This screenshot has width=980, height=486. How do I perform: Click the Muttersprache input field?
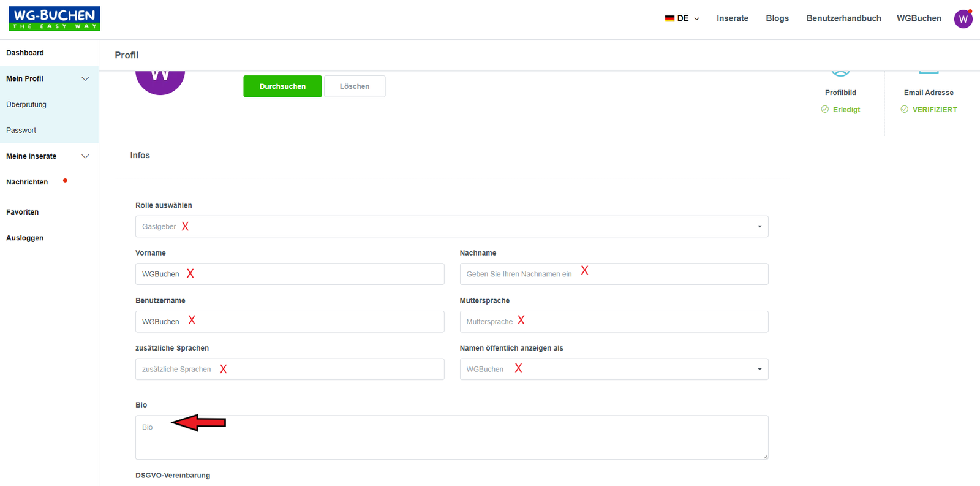614,322
